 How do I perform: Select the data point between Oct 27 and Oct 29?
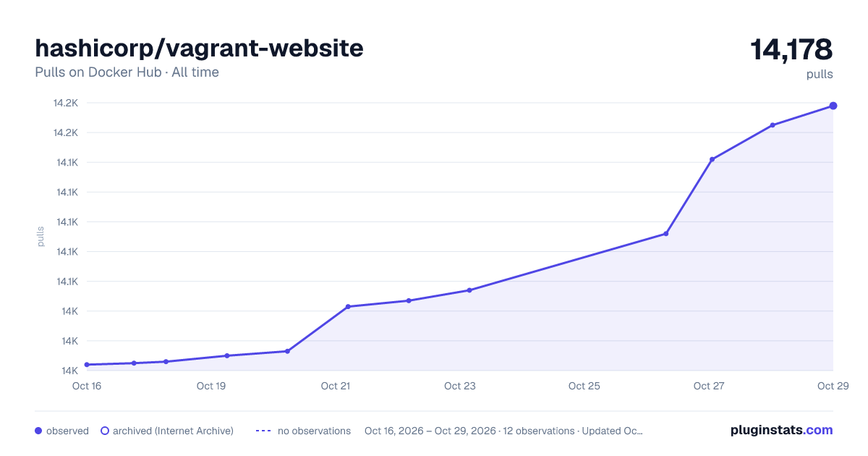pos(773,125)
